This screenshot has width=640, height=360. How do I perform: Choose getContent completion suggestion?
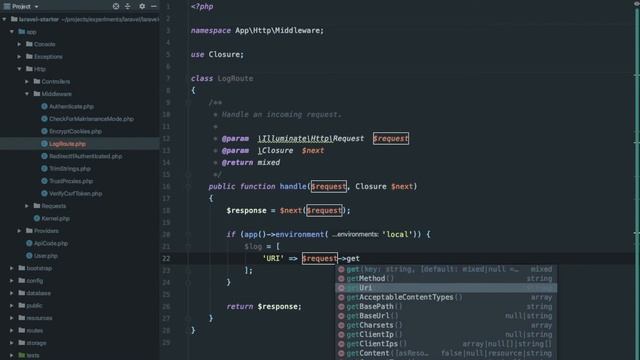(446, 353)
